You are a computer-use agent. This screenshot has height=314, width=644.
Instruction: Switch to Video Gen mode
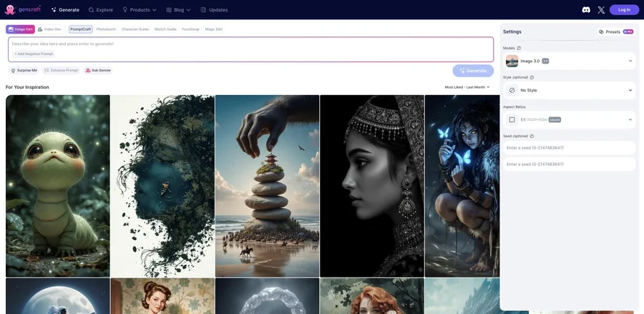(49, 29)
